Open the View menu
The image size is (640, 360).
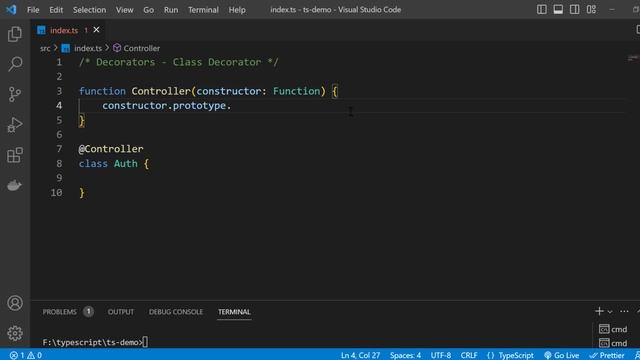[124, 10]
